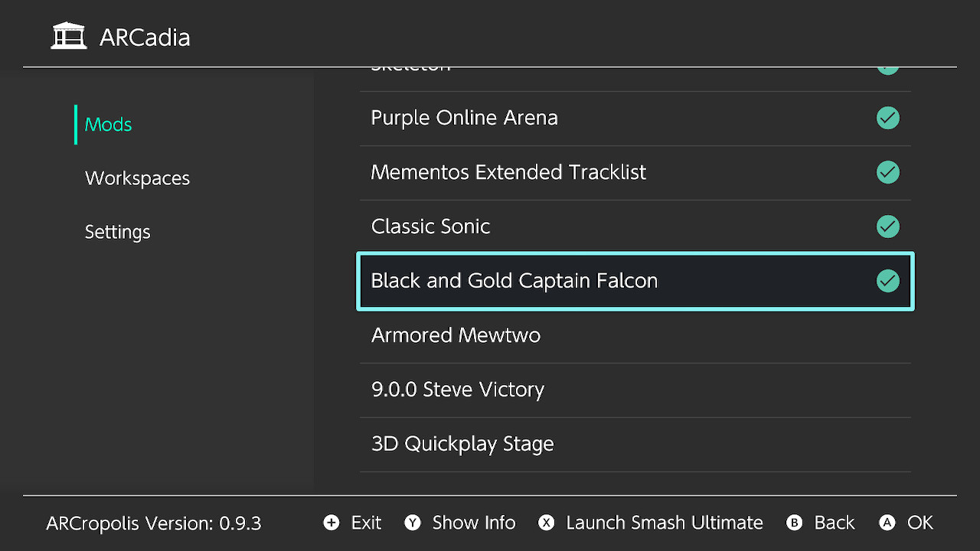Open the Settings section
980x551 pixels.
(117, 232)
